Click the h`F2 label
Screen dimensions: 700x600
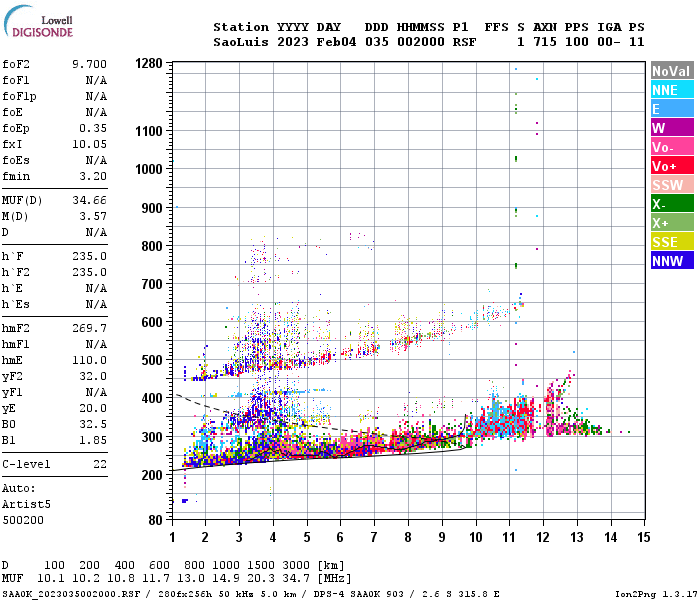coord(16,272)
